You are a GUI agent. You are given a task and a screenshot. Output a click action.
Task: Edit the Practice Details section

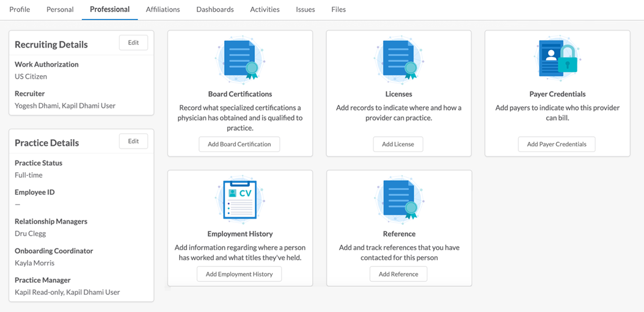(133, 141)
